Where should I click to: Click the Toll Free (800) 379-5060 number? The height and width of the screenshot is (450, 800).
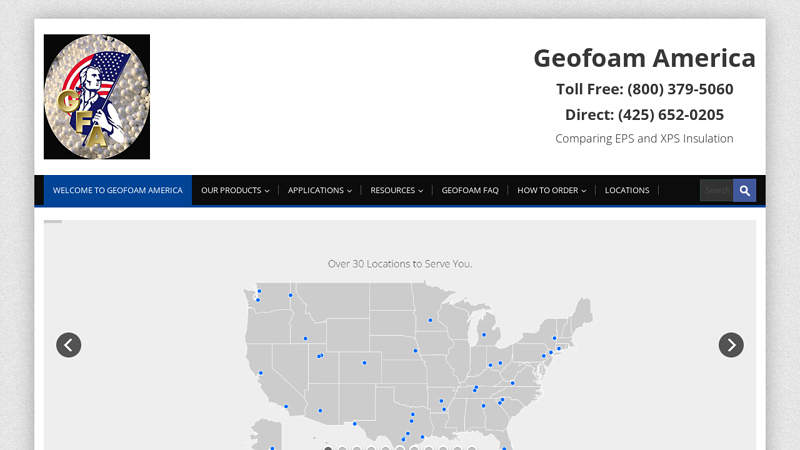coord(644,89)
